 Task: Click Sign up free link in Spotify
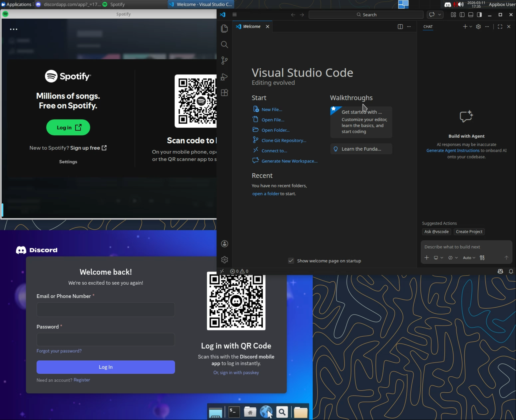(x=88, y=148)
